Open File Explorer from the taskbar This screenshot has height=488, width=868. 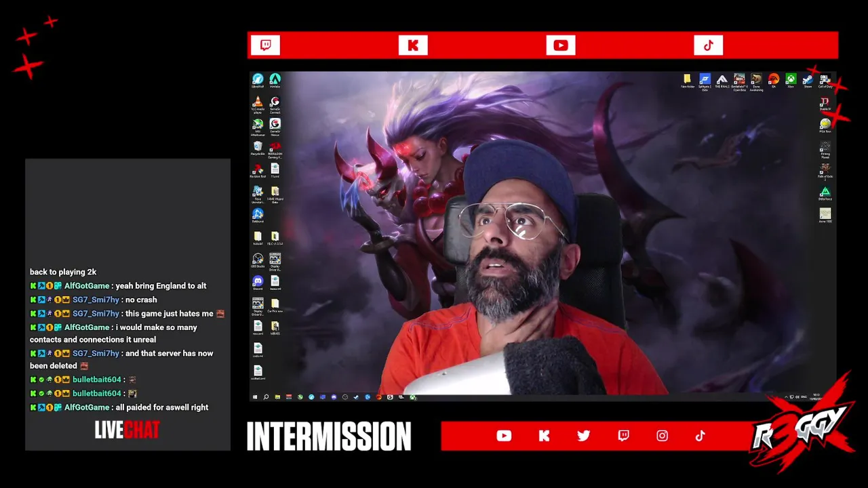click(x=277, y=397)
